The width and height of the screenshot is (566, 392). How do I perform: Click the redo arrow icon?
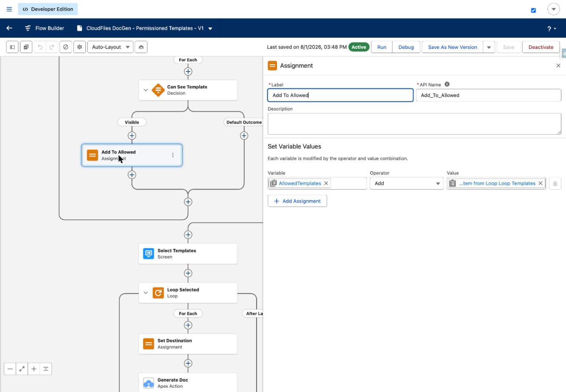[52, 47]
